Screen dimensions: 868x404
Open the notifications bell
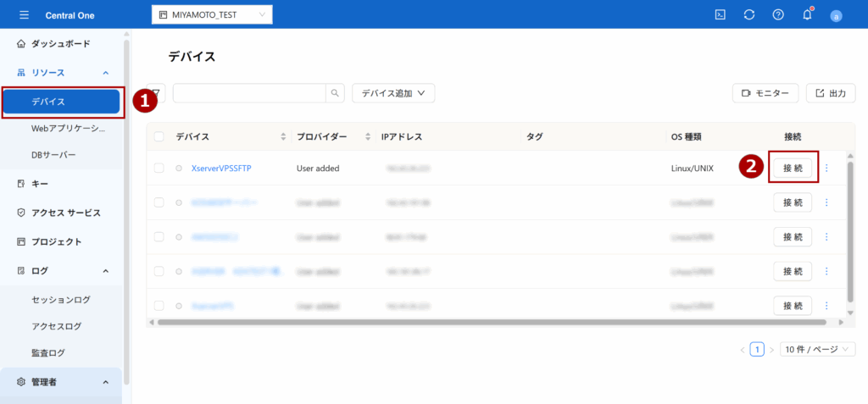(807, 15)
